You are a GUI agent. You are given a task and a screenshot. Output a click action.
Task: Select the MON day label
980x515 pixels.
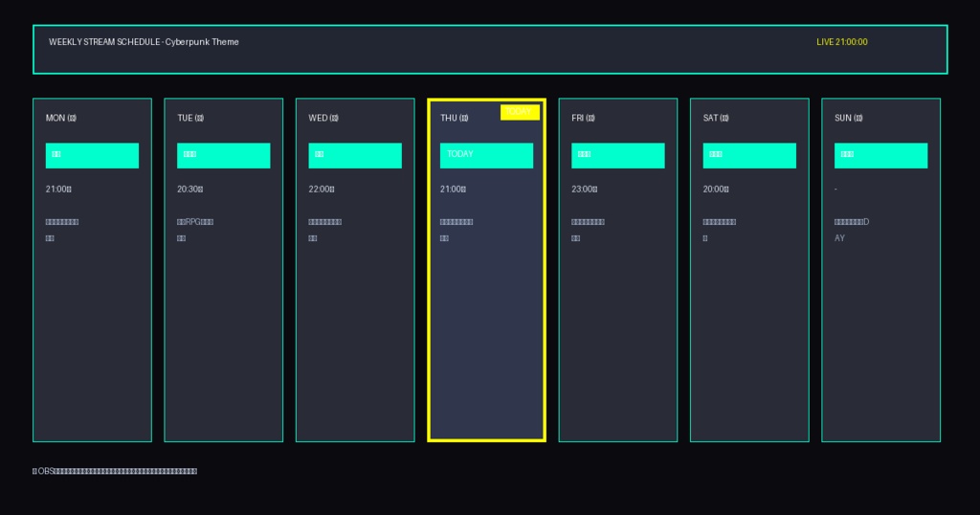point(61,118)
